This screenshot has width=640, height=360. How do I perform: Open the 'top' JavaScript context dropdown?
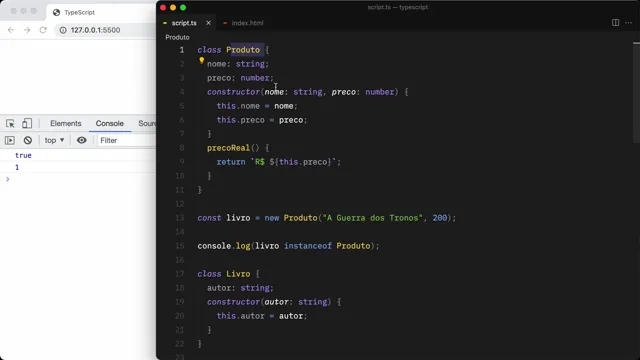[x=54, y=140]
